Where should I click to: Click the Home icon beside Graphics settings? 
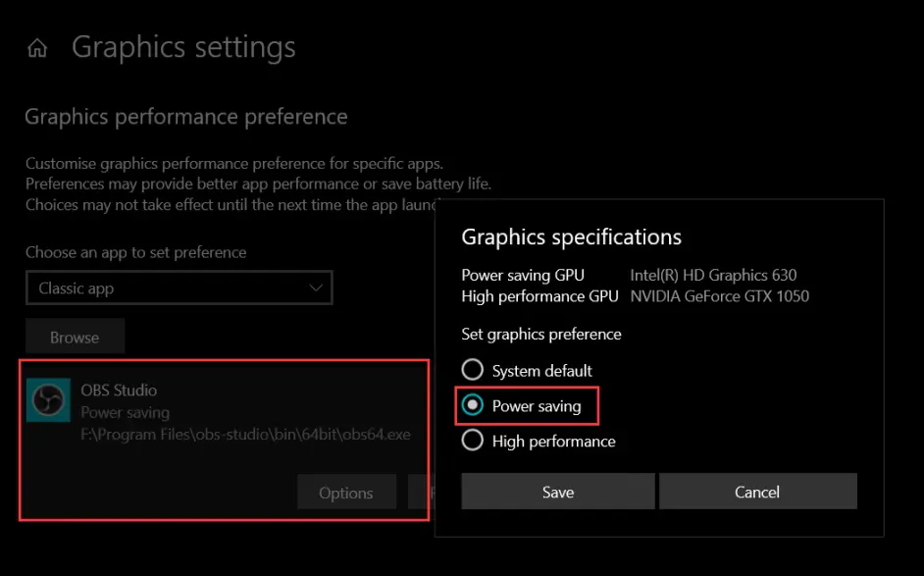pyautogui.click(x=37, y=48)
